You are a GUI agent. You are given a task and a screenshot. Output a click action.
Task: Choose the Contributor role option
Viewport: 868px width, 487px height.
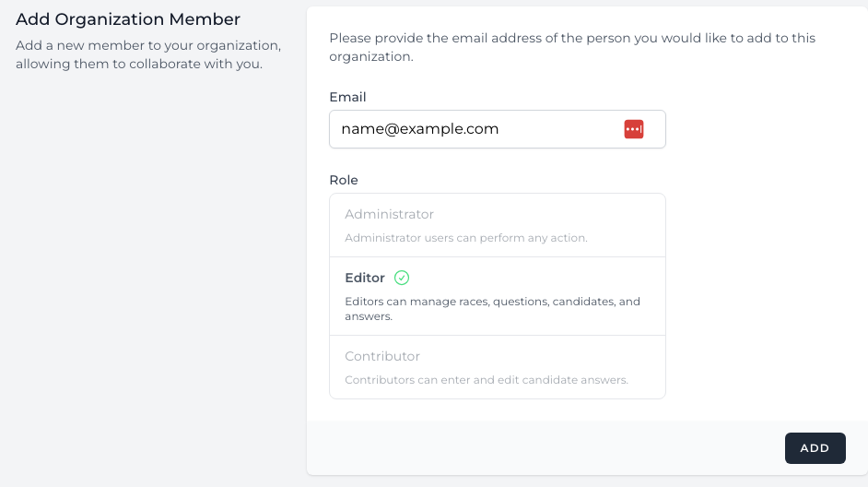coord(497,367)
